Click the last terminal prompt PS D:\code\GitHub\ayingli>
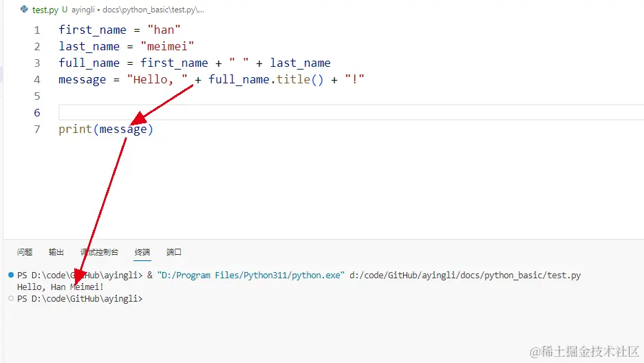 (80, 299)
